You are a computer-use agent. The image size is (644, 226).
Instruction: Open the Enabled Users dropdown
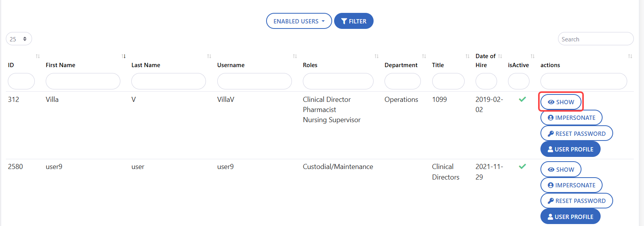click(299, 21)
